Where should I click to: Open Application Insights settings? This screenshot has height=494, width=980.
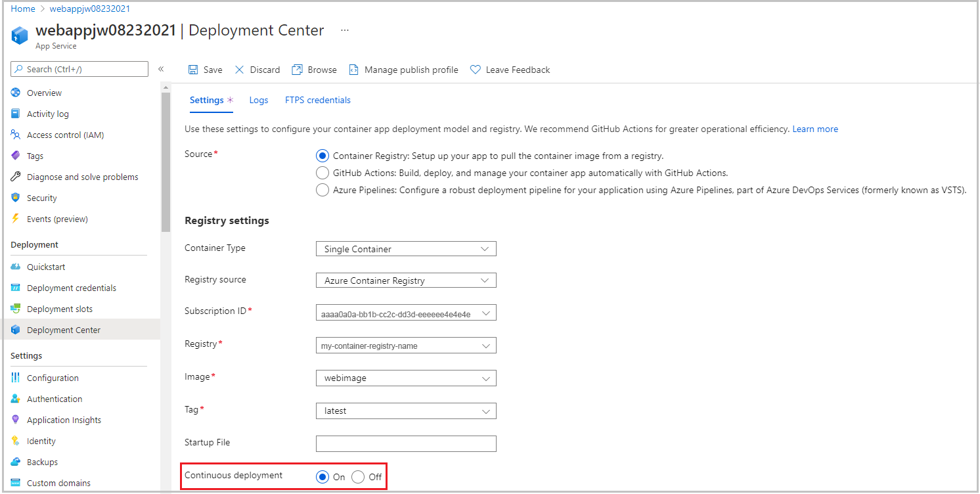pos(63,419)
